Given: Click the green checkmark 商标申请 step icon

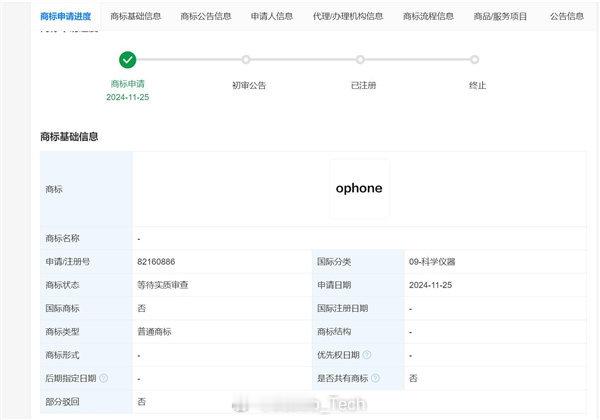Looking at the screenshot, I should click(127, 60).
